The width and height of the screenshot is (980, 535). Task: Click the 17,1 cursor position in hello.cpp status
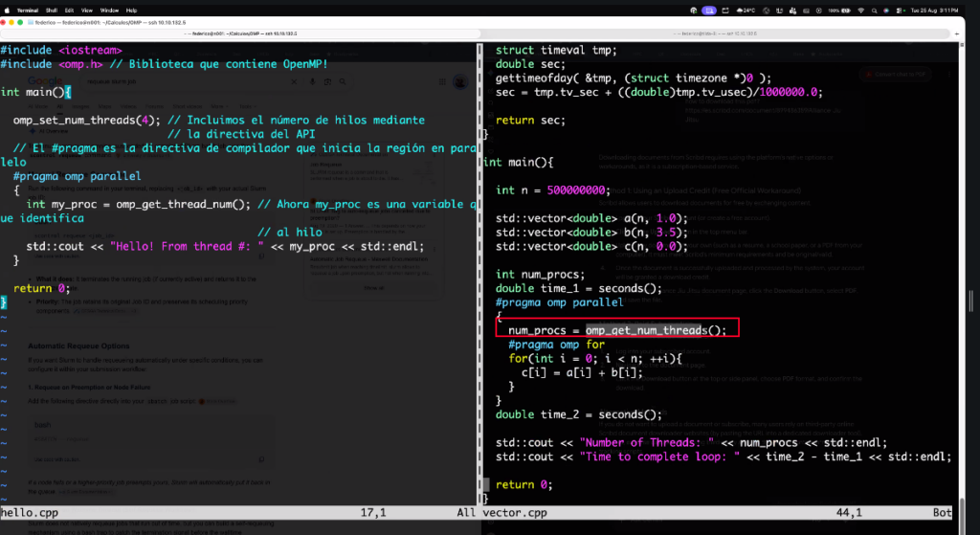coord(373,512)
